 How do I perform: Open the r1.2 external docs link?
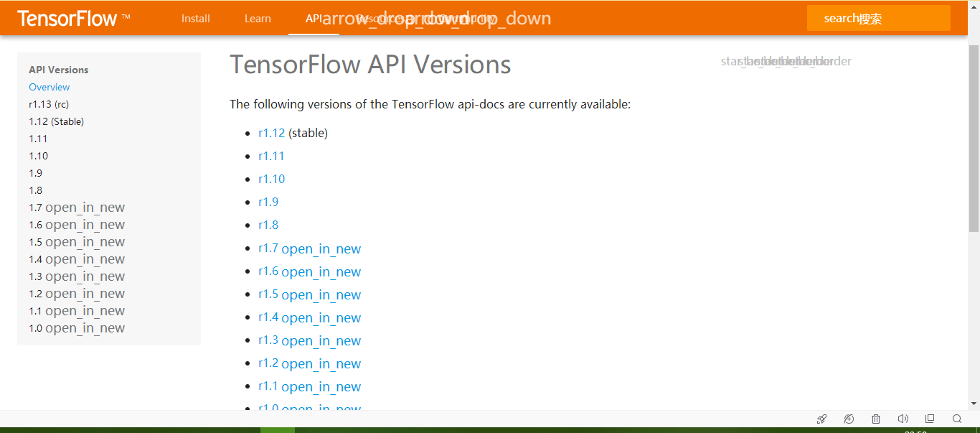pyautogui.click(x=310, y=363)
